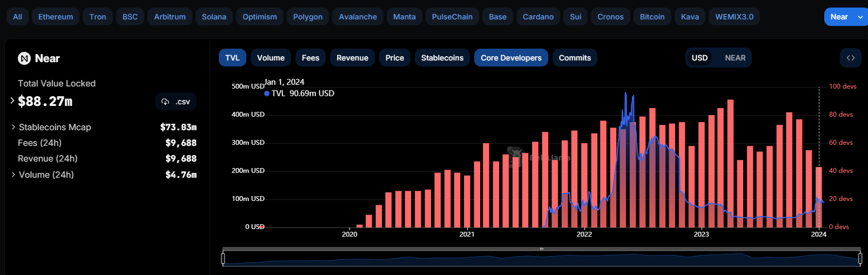Switch denomination to NEAR
The height and width of the screenshot is (275, 868).
735,58
